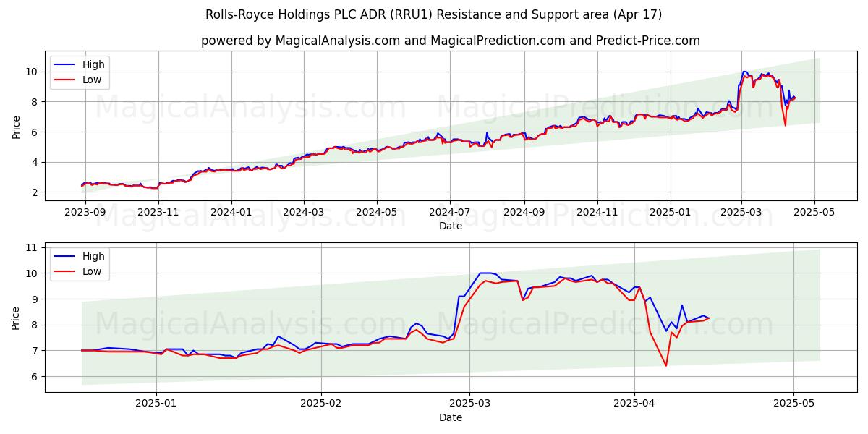
Task: Click the '2024-09' x-axis label
Action: point(524,213)
